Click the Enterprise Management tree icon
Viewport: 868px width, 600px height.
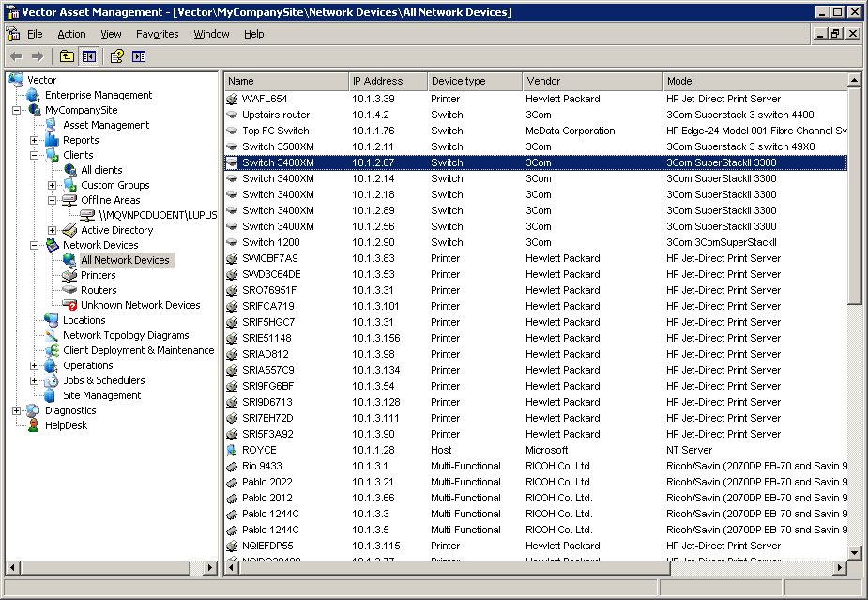tap(34, 95)
